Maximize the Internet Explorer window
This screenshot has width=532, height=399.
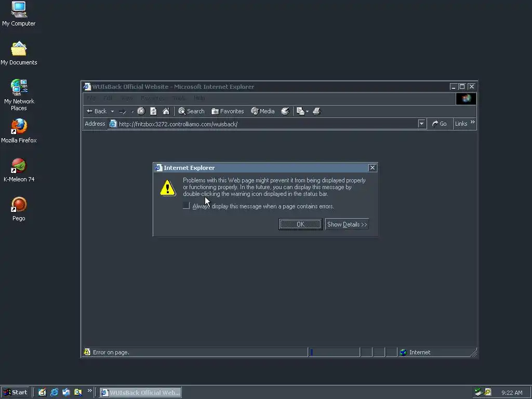pyautogui.click(x=462, y=87)
